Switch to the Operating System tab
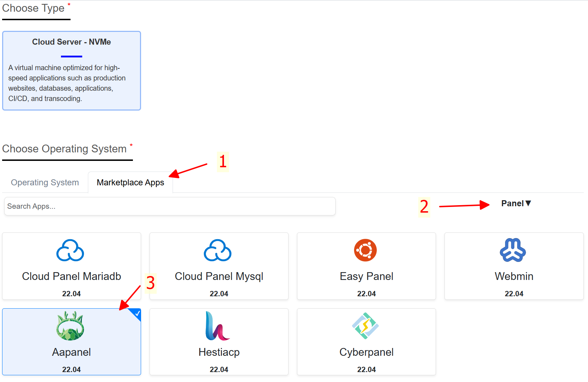The height and width of the screenshot is (382, 588). pos(45,182)
